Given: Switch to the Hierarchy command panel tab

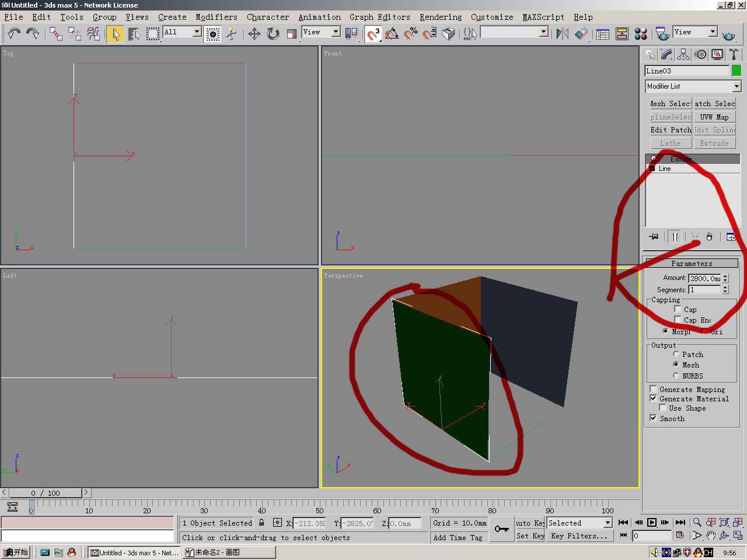Looking at the screenshot, I should pos(683,55).
